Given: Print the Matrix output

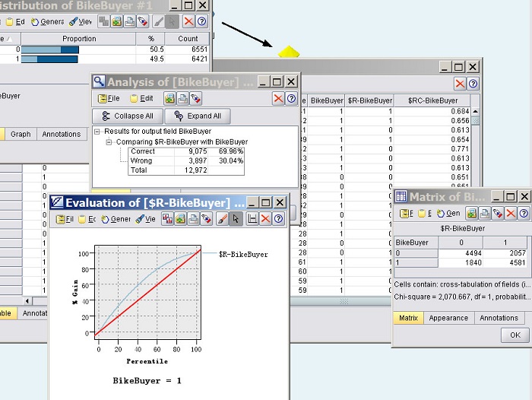Looking at the screenshot, I should (485, 213).
